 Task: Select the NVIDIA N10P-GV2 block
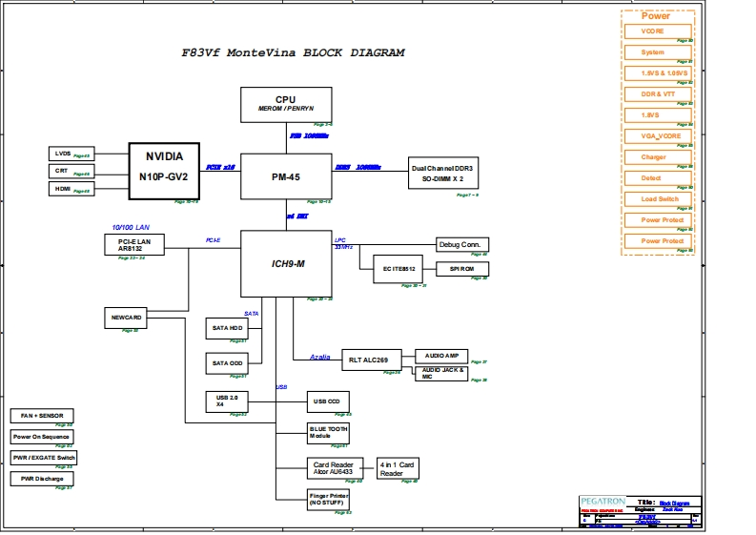pyautogui.click(x=164, y=169)
